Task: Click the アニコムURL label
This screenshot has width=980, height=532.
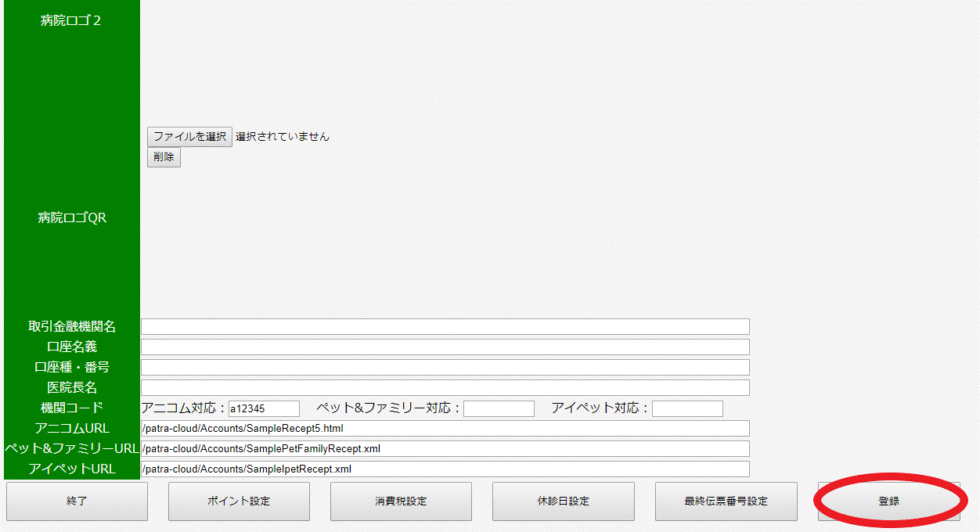Action: click(72, 428)
